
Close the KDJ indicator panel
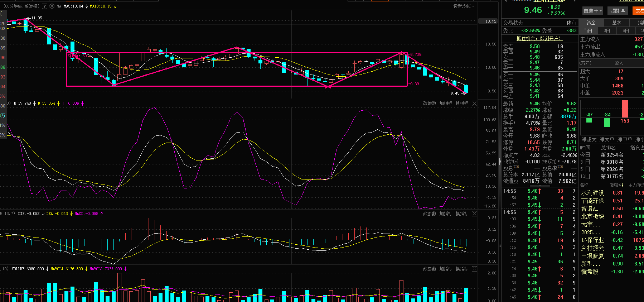(474, 103)
